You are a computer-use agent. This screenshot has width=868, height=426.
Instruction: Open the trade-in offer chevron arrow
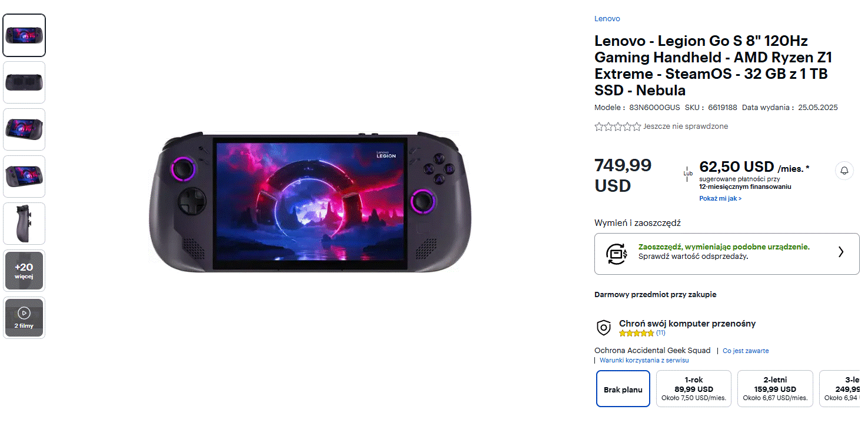pos(840,252)
